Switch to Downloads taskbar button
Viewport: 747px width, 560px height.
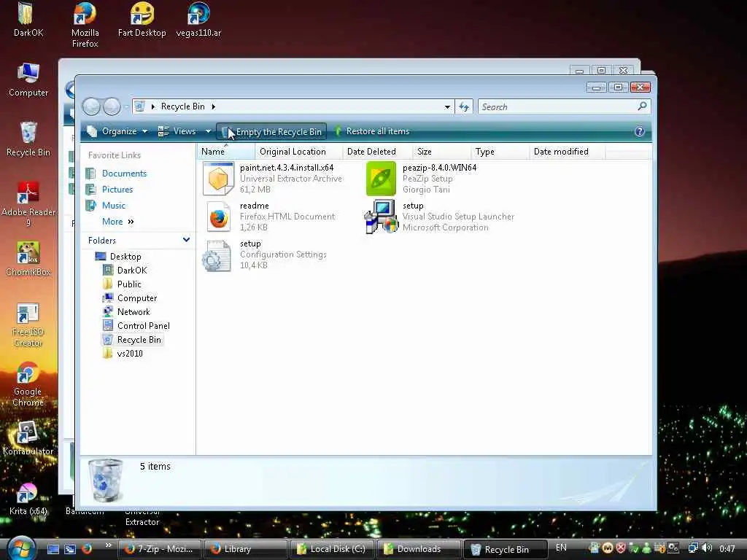(419, 549)
